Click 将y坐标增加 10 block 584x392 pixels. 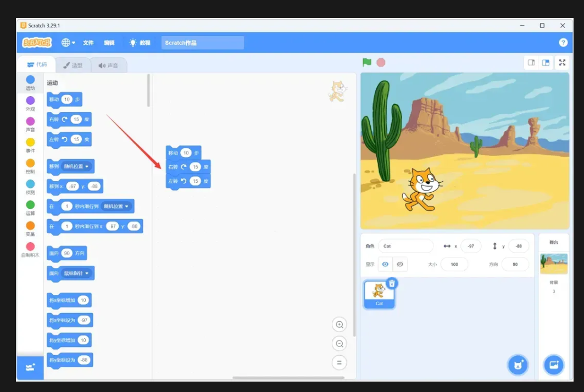coord(69,340)
